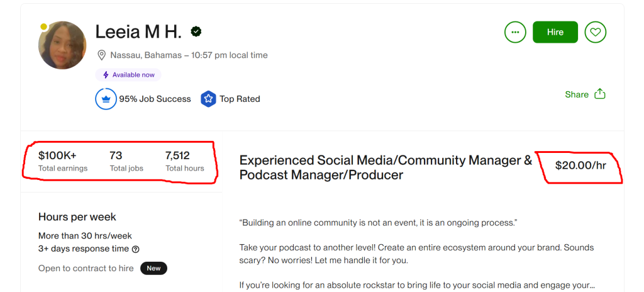Save profile with the heart icon
Screen dimensions: 644x292
click(595, 32)
